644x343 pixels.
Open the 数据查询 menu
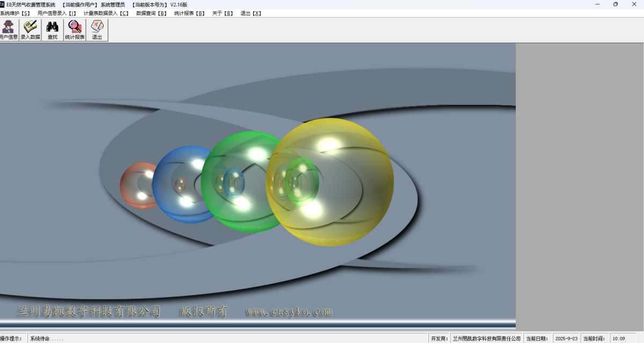tap(151, 13)
